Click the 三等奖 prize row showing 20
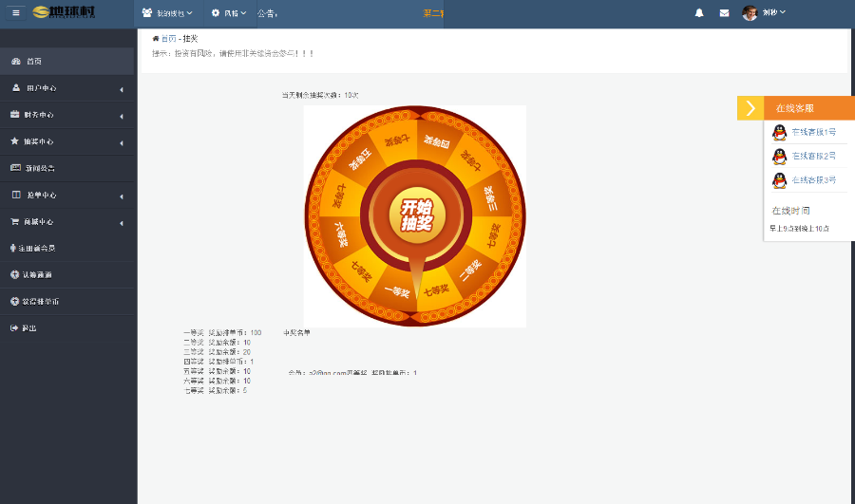This screenshot has width=855, height=504. click(217, 352)
